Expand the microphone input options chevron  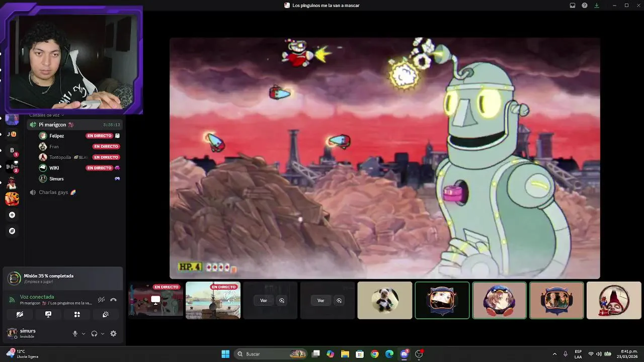84,333
